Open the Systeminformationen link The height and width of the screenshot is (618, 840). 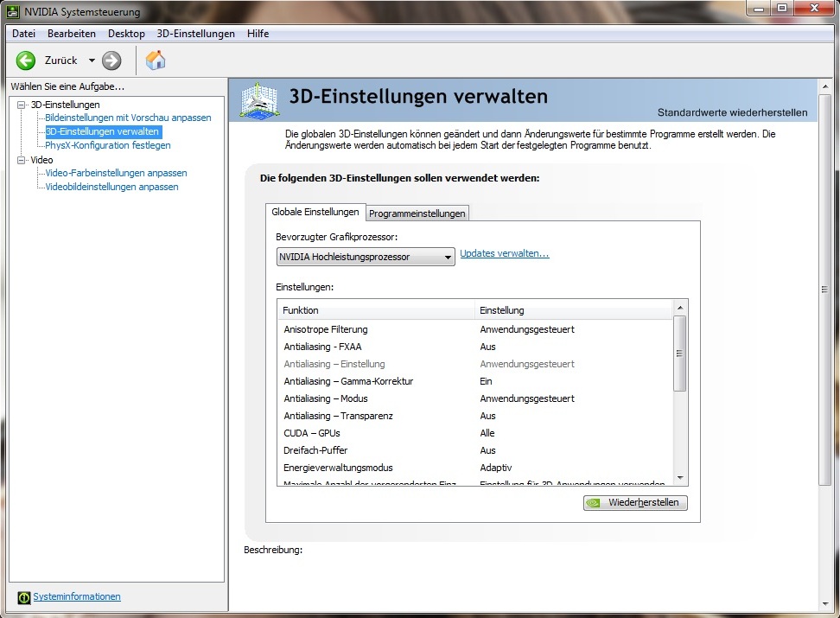pos(77,596)
